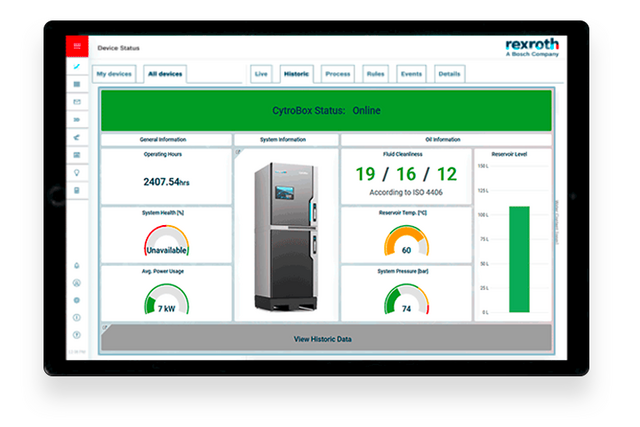Click the green Reservoir Level bar
The image size is (640, 427).
pyautogui.click(x=519, y=259)
